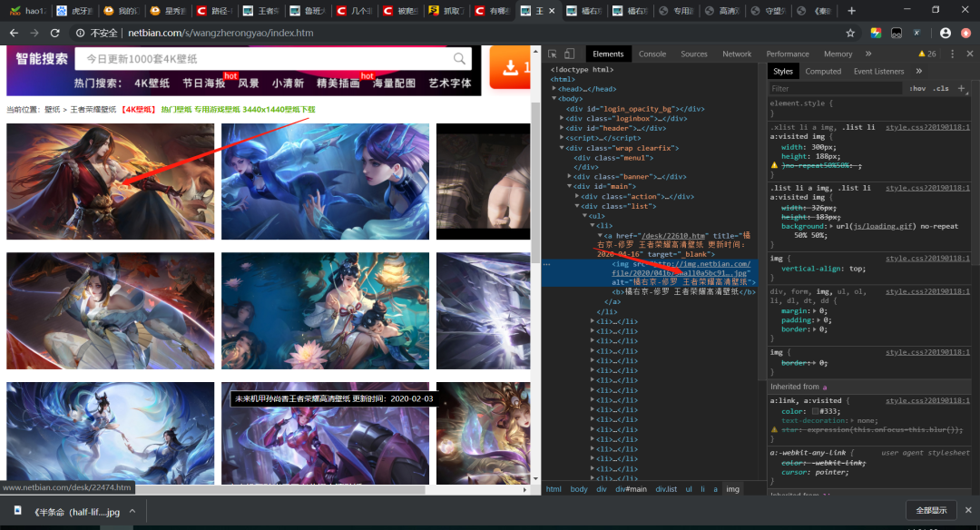The height and width of the screenshot is (530, 980).
Task: Select div#main in the breadcrumb bar
Action: (x=631, y=489)
